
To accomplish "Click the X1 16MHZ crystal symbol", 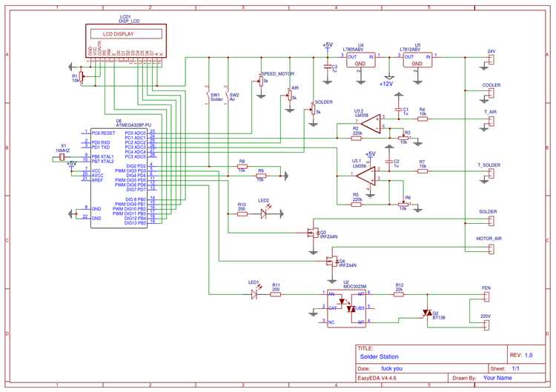I will pos(63,157).
